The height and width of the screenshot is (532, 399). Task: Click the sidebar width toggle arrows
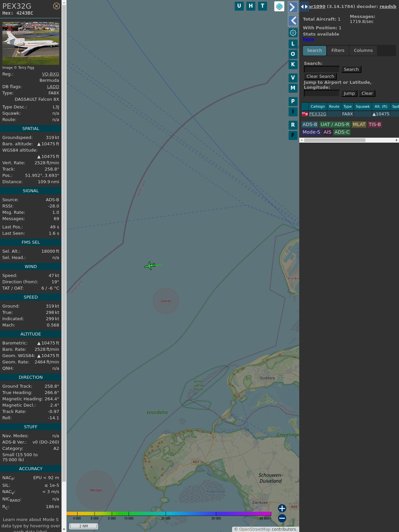(x=304, y=7)
